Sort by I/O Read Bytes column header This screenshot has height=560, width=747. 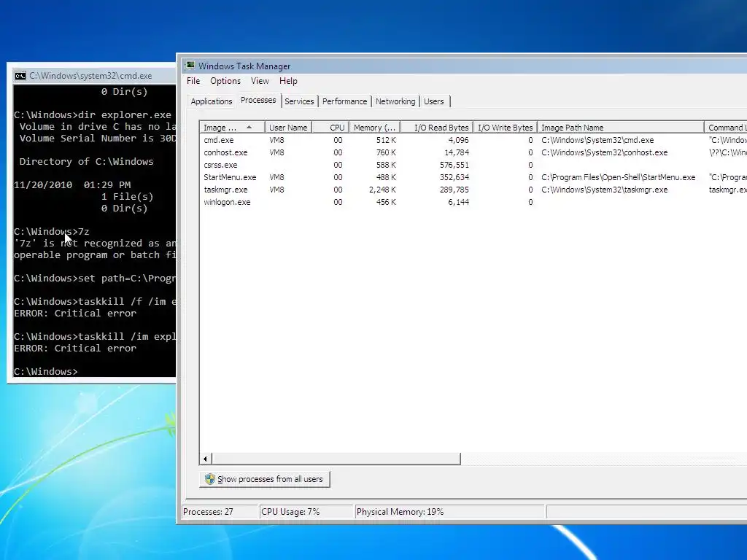(436, 127)
